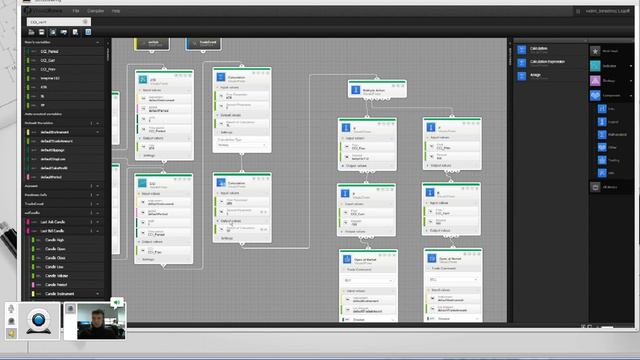
Task: Open the star favorites category
Action: point(596,51)
